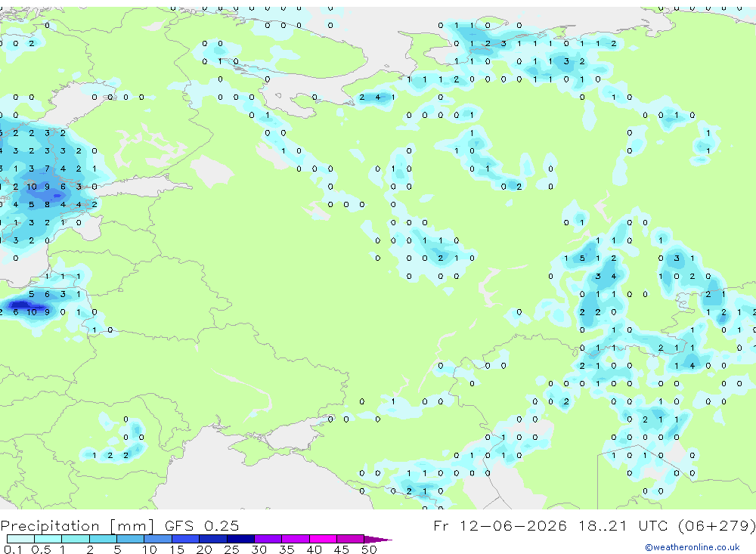Pick the 40–45 mm magenta legend box
Viewport: 756px width, 554px height.
[x=323, y=539]
